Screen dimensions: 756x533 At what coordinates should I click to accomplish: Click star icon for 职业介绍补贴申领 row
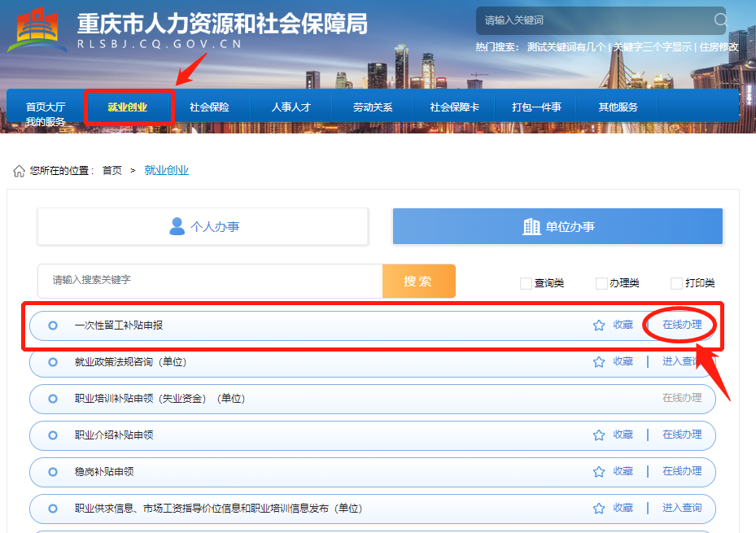599,435
